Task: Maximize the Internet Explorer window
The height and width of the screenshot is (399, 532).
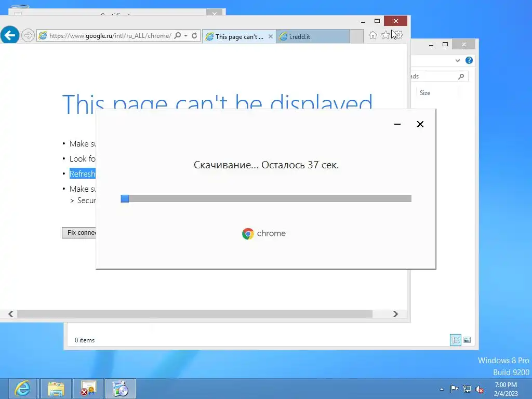Action: tap(377, 21)
